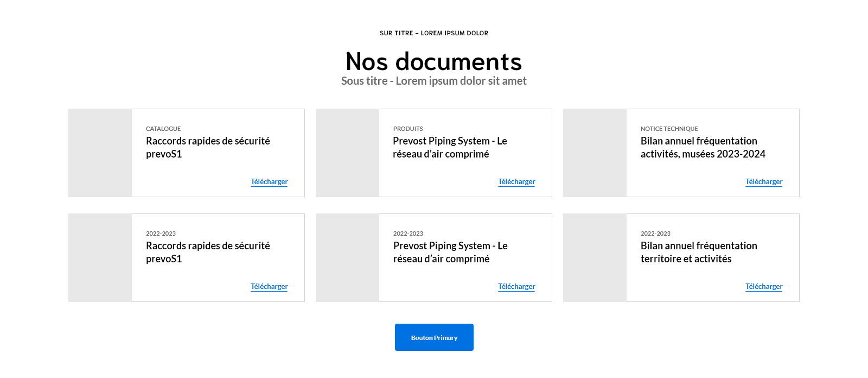Download the 2022-2023 Raccords rapides document

pos(269,286)
